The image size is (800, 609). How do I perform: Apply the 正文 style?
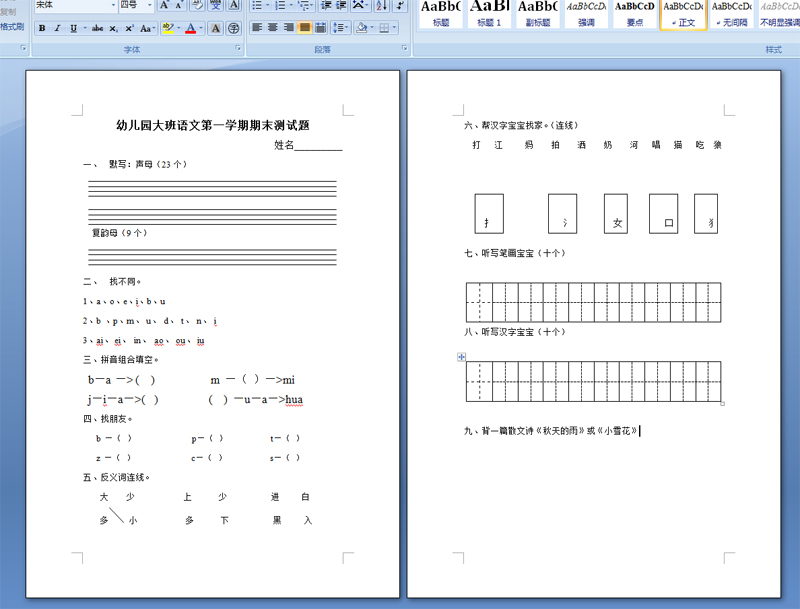[x=683, y=14]
